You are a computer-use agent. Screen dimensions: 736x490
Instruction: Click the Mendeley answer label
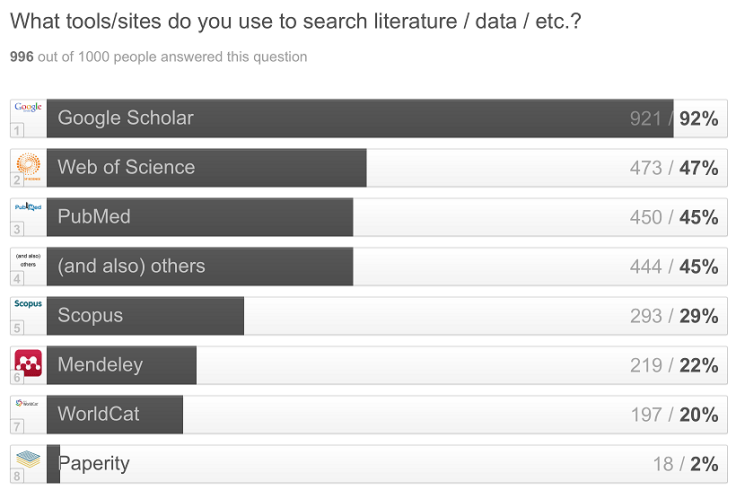click(100, 365)
